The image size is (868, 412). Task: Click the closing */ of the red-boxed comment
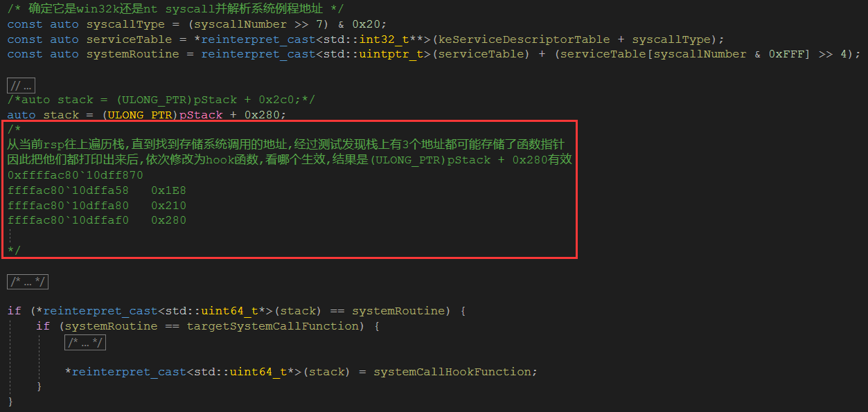(x=14, y=250)
